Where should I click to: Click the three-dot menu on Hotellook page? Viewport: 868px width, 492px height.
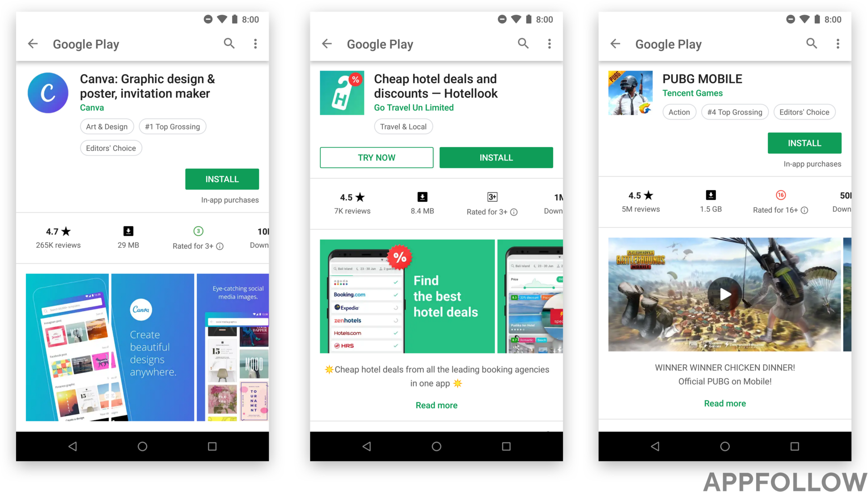click(x=549, y=43)
